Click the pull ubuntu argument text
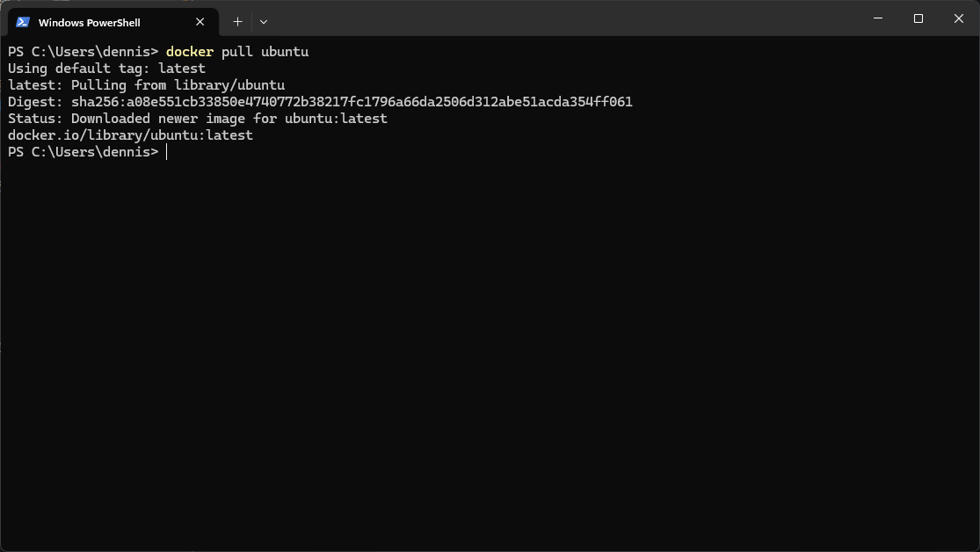Viewport: 980px width, 552px height. coord(264,51)
